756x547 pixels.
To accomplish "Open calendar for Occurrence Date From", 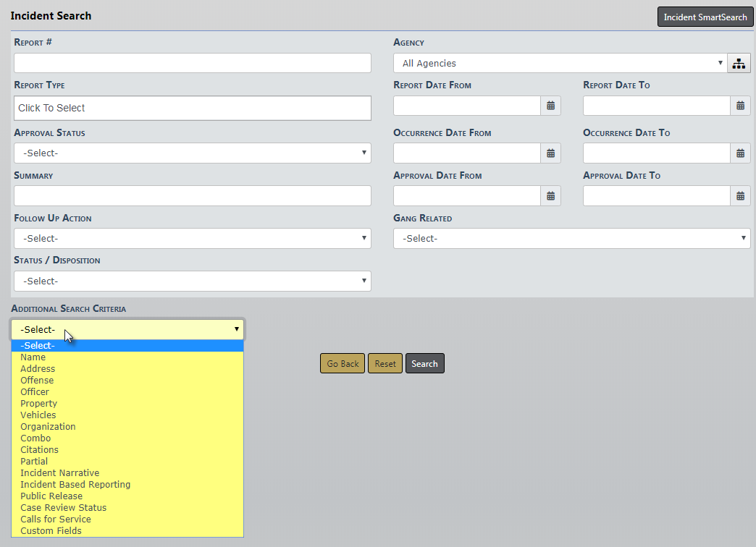I will tap(550, 153).
